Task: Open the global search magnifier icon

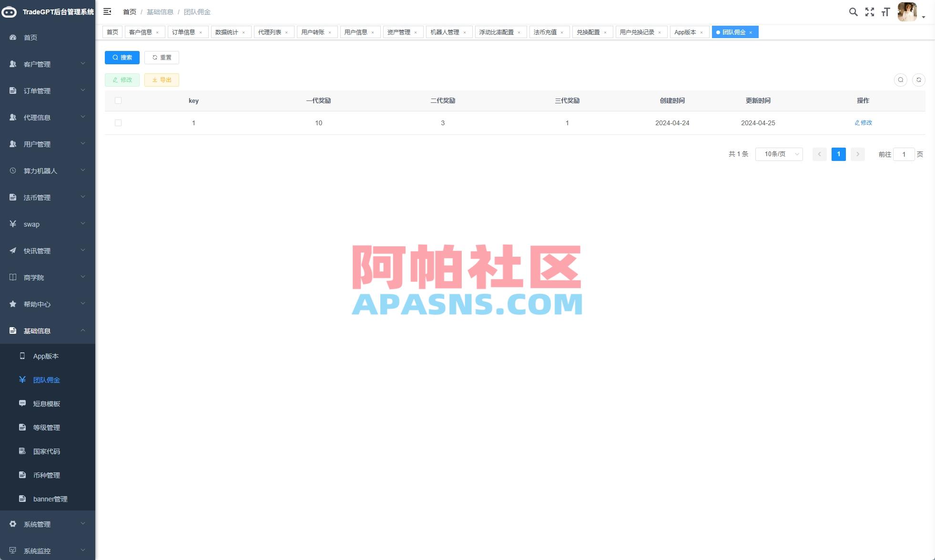Action: pyautogui.click(x=854, y=11)
